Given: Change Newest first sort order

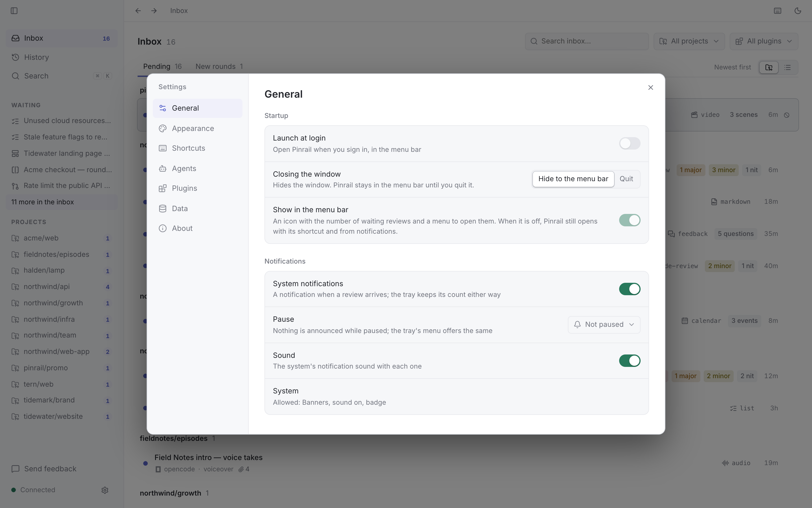Looking at the screenshot, I should 732,67.
